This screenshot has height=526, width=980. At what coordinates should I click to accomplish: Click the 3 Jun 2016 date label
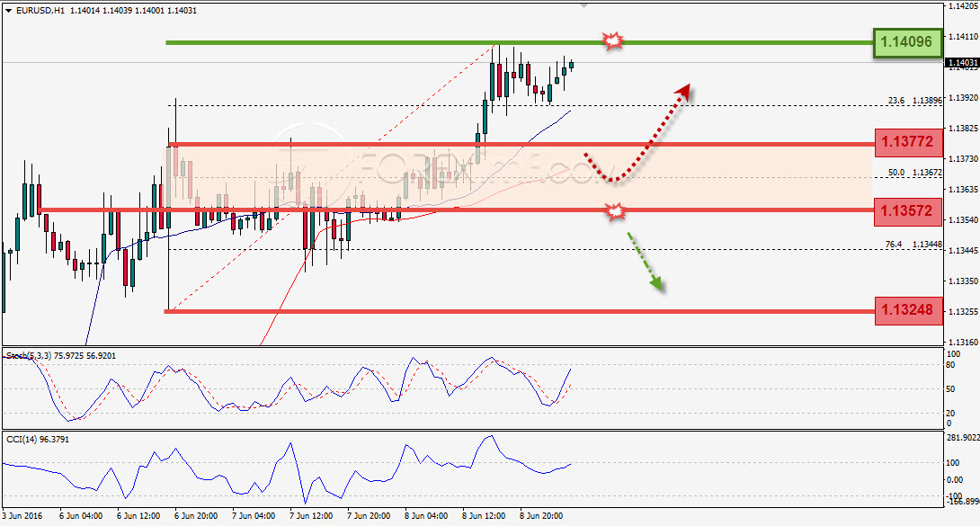(x=22, y=516)
